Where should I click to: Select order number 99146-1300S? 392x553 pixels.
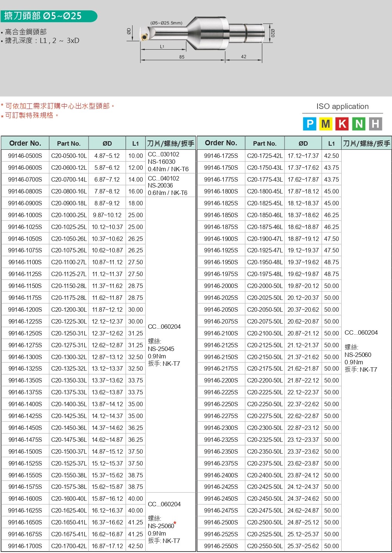point(25,357)
